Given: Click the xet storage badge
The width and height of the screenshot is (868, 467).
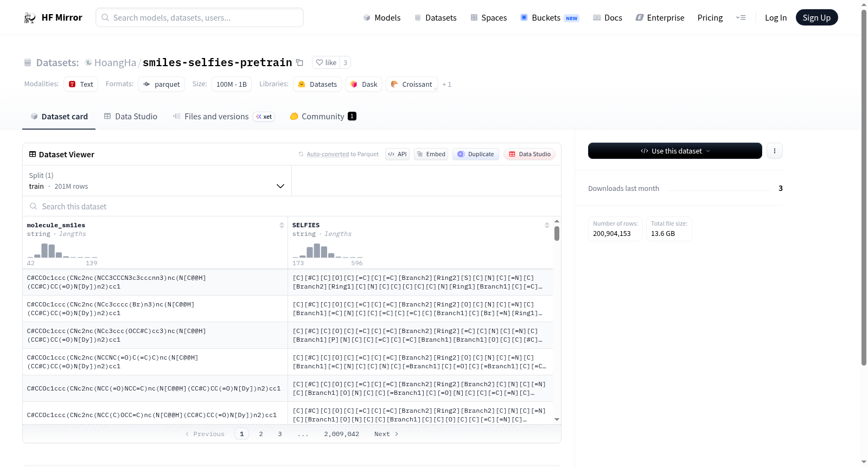Looking at the screenshot, I should 264,117.
